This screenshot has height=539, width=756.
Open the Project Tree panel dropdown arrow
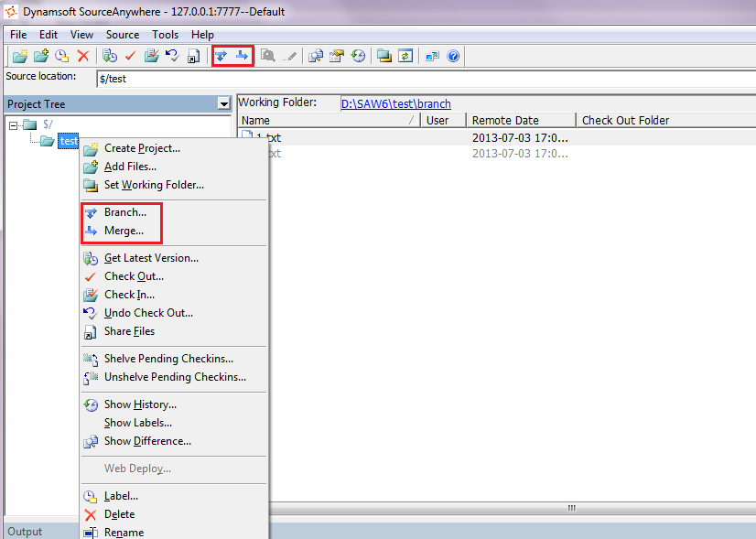[223, 104]
